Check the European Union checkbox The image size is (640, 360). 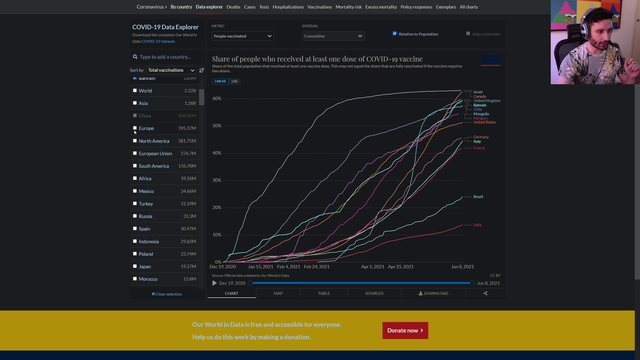click(135, 153)
